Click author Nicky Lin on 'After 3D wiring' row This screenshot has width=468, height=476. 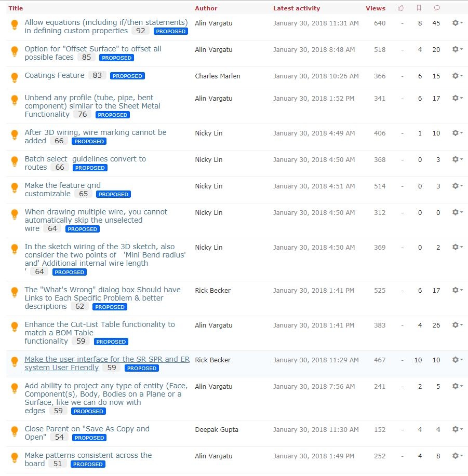pos(209,133)
